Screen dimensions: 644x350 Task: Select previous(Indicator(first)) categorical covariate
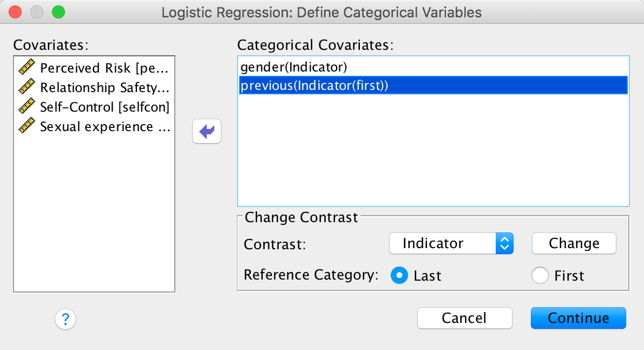[315, 86]
